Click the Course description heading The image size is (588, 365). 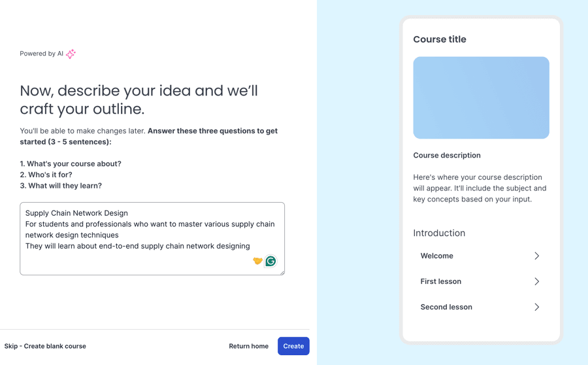(x=447, y=155)
